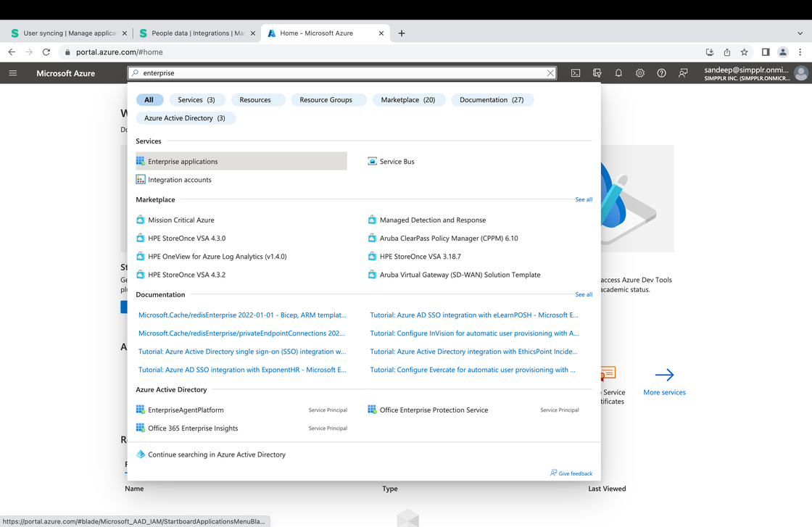Open Evercate user provisioning tutorial
The height and width of the screenshot is (527, 812).
472,370
